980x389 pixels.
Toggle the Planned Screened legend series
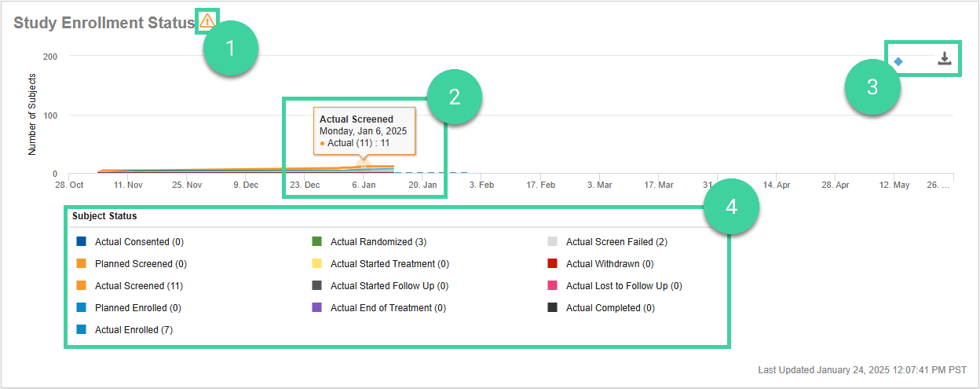(141, 264)
